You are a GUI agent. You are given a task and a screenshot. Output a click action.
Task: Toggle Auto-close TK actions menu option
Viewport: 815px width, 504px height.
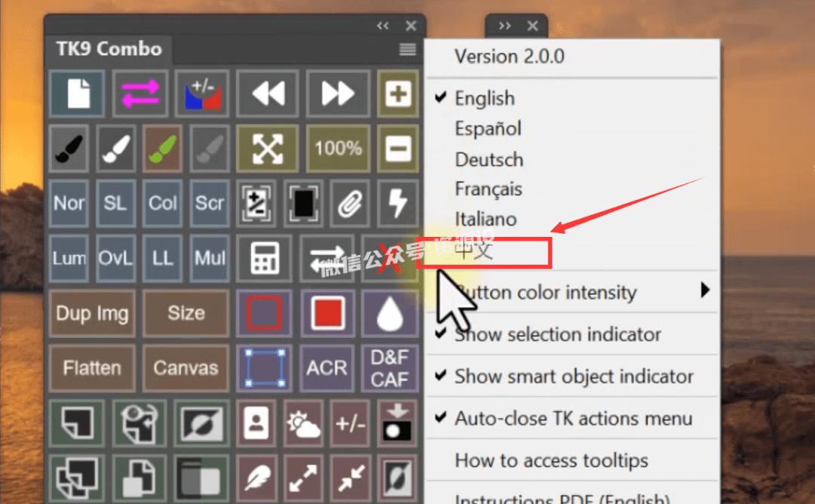pyautogui.click(x=572, y=418)
